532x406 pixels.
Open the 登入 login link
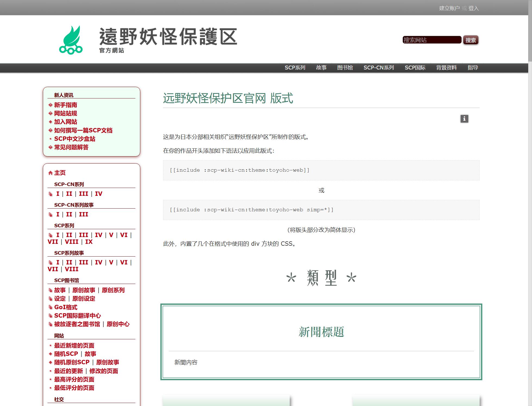pos(474,8)
